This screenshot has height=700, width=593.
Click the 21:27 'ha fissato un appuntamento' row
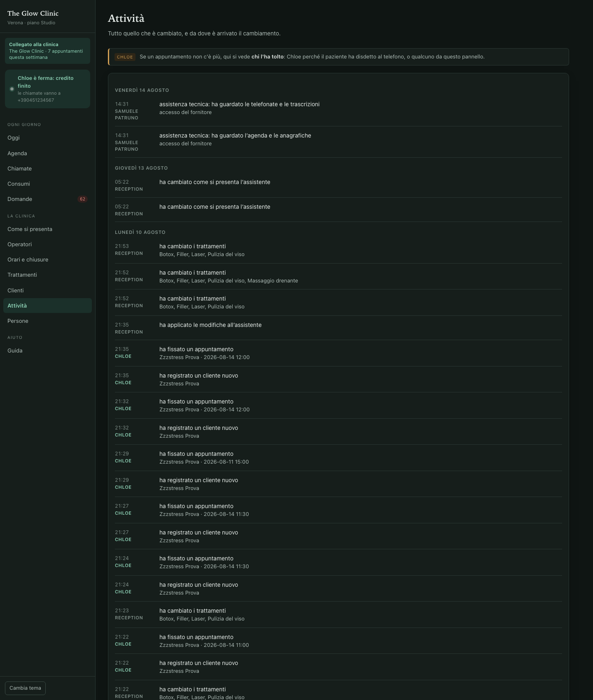click(x=338, y=510)
